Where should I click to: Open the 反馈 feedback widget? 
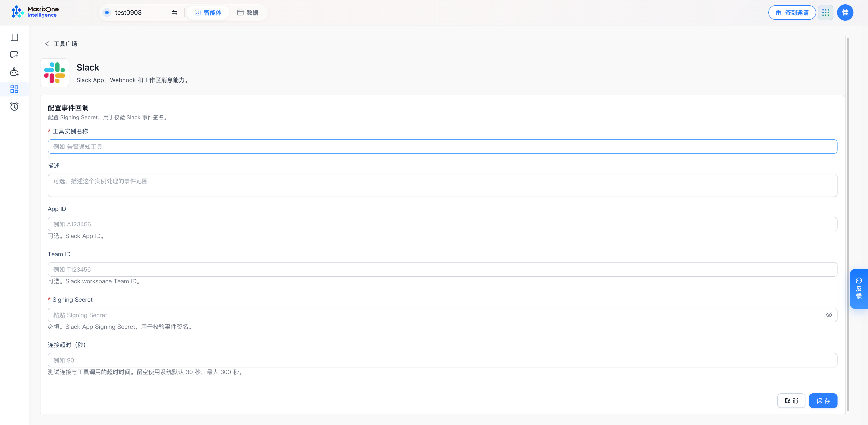(859, 289)
